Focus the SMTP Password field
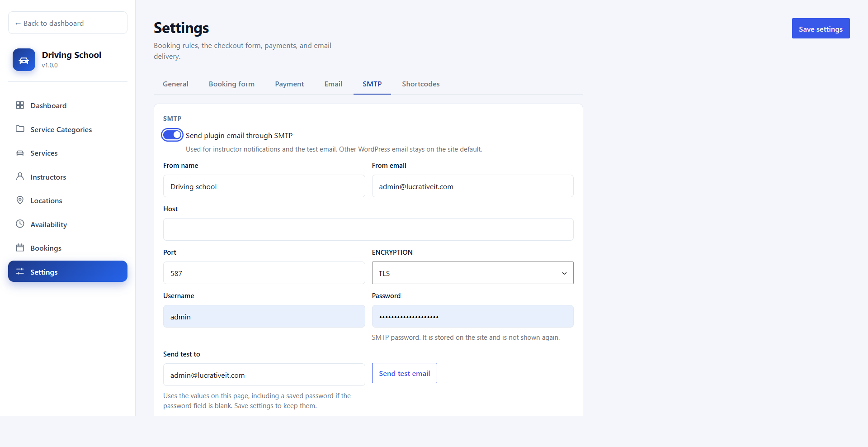Viewport: 868px width, 447px height. pos(472,316)
